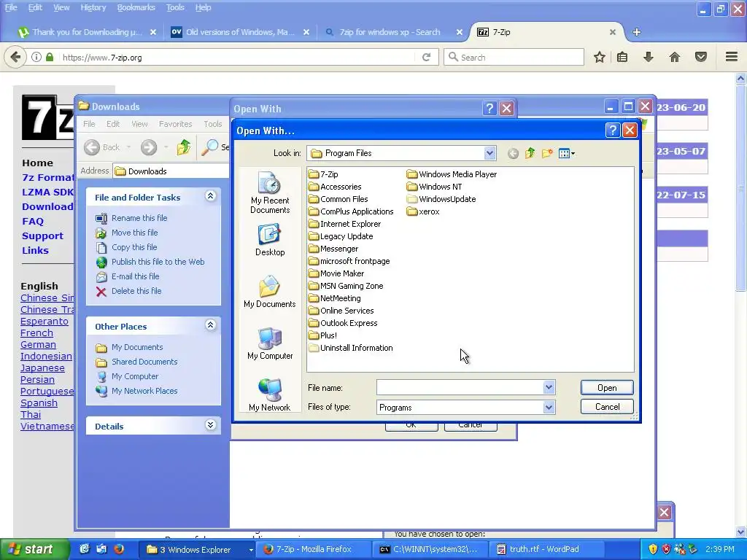Click Delete this file task
Image resolution: width=747 pixels, height=560 pixels.
[129, 291]
